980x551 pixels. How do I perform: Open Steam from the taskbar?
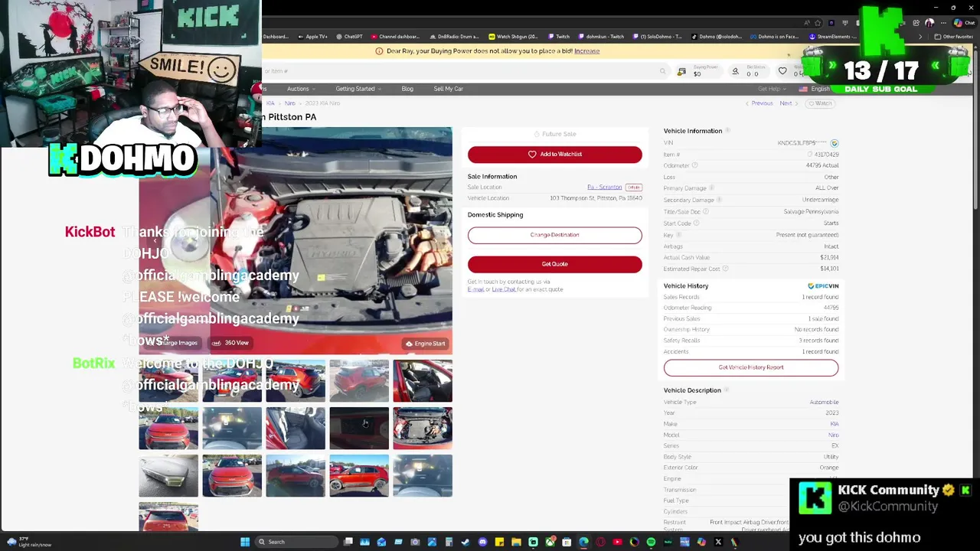click(465, 542)
